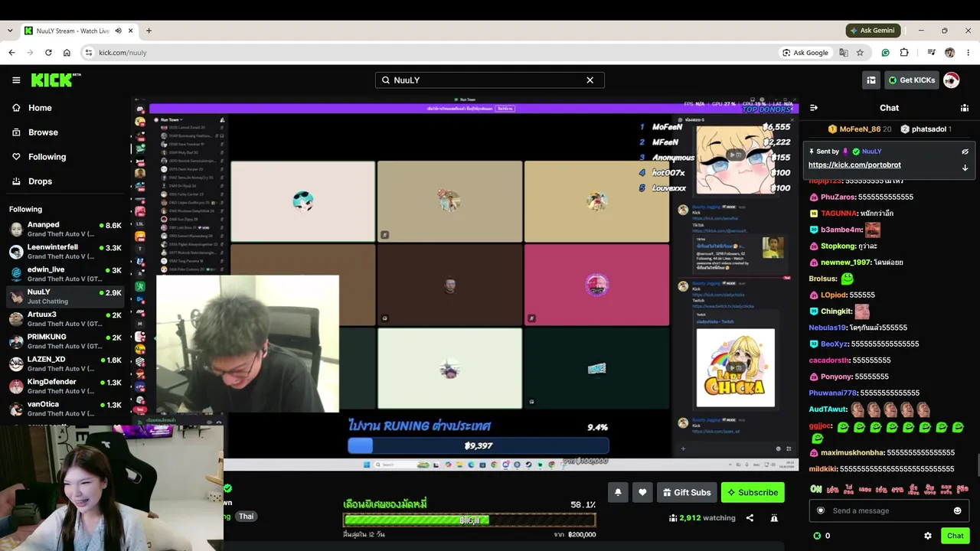Clear the NuuLY search text
Image resolution: width=980 pixels, height=551 pixels.
click(x=590, y=80)
